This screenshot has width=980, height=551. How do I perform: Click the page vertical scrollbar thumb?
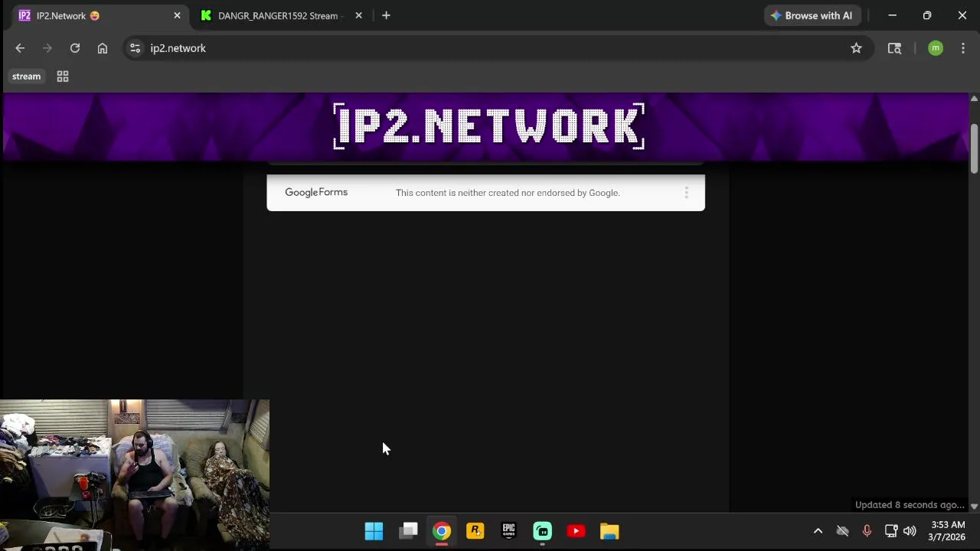pos(974,148)
